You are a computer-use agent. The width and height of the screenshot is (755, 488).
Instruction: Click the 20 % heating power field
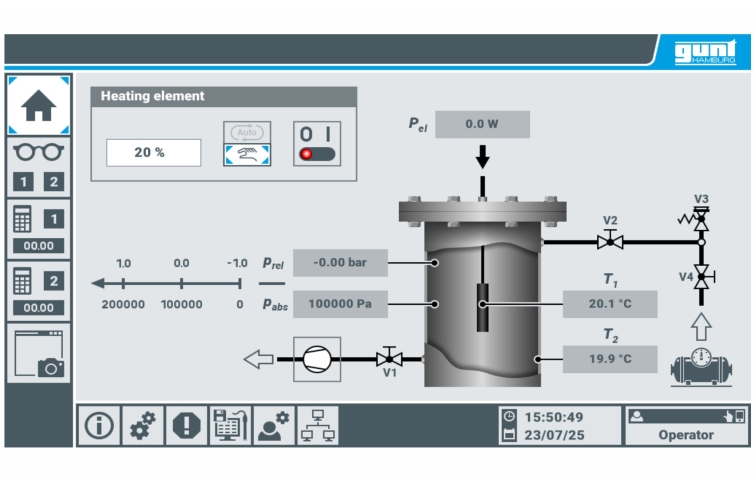(153, 152)
